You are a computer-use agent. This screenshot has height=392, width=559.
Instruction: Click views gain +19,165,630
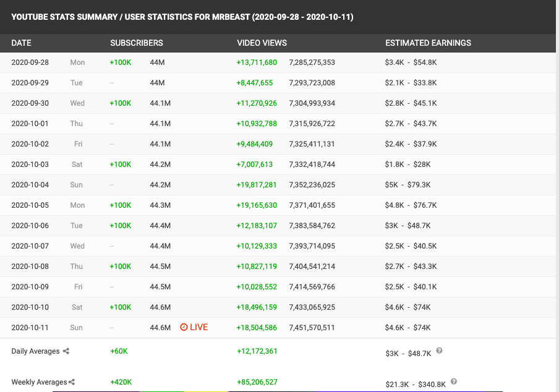click(x=257, y=205)
